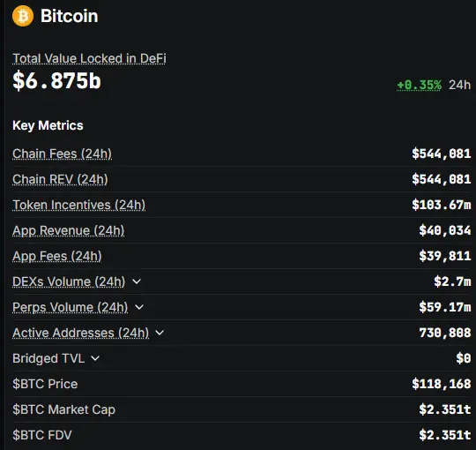Select the $BTC Market Cap row
This screenshot has height=450, width=476.
[242, 409]
